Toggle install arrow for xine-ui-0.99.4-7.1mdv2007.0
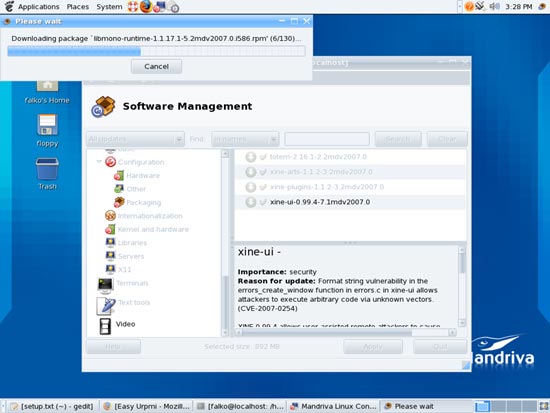550x413 pixels. (250, 202)
